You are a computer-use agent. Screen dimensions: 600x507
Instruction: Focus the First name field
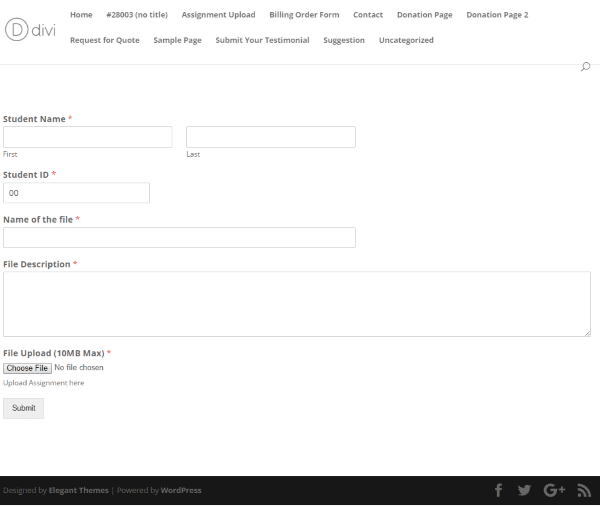point(88,137)
